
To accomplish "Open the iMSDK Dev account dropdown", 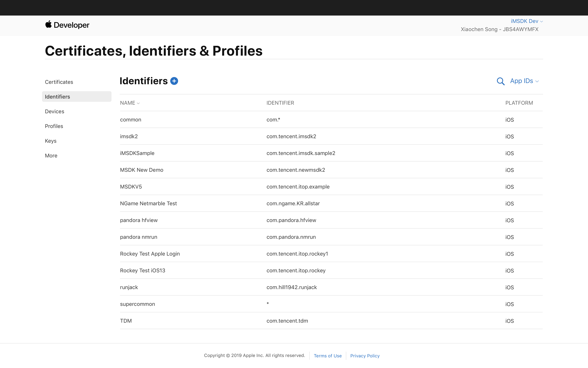I will [527, 21].
